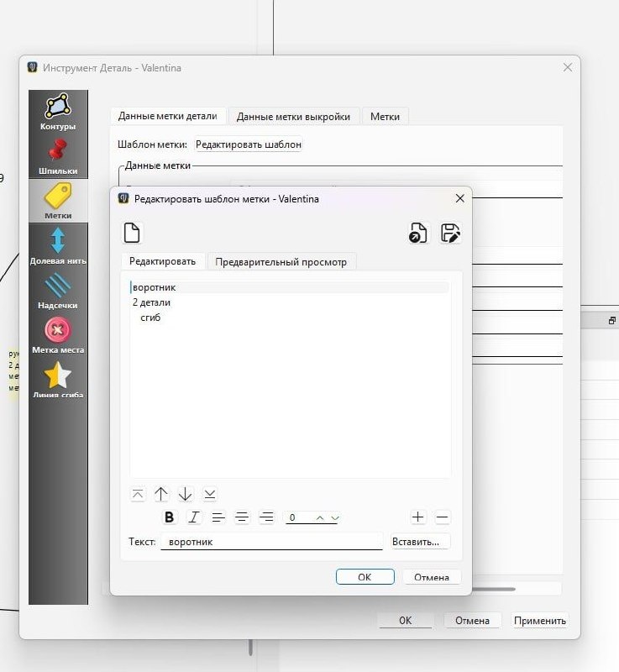Increase the font size value with up arrow
This screenshot has height=672, width=619.
point(319,517)
